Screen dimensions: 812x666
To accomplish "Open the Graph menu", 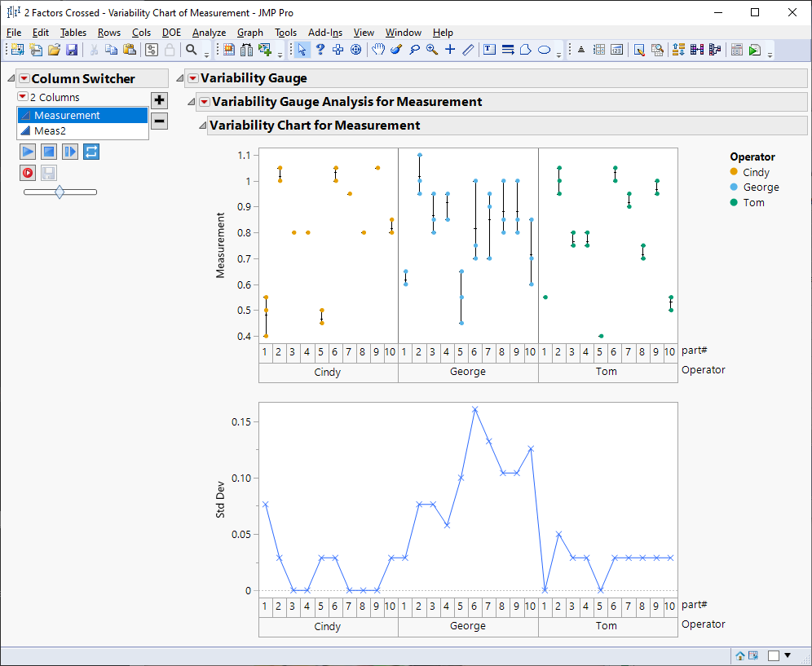I will (249, 33).
